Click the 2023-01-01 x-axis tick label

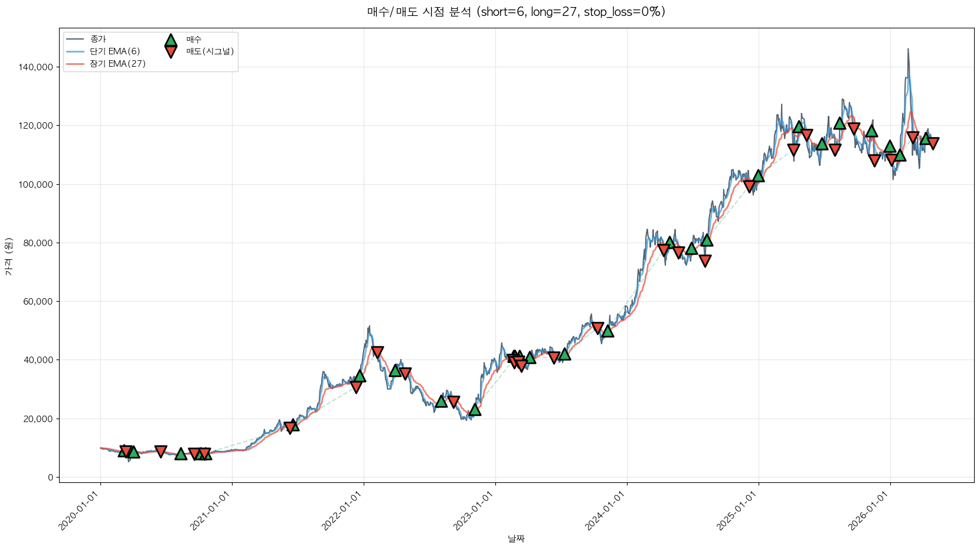473,512
